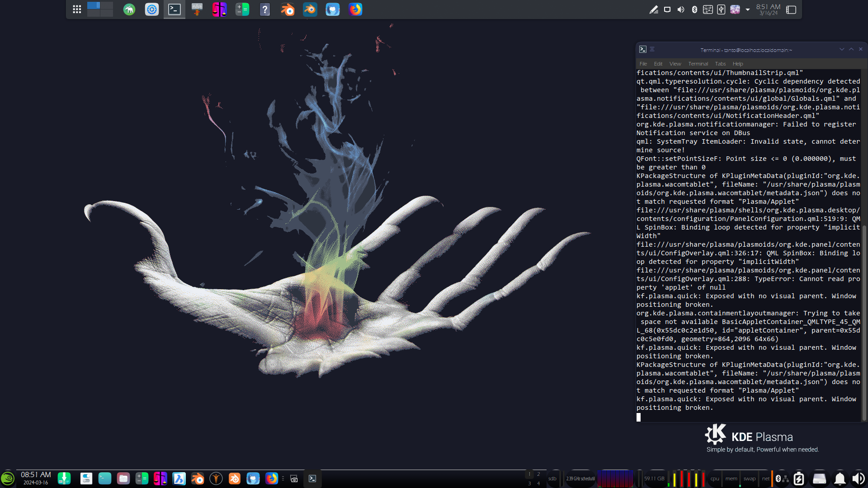Open the Terminal menu in the menu bar
The image size is (868, 488).
pyautogui.click(x=698, y=64)
